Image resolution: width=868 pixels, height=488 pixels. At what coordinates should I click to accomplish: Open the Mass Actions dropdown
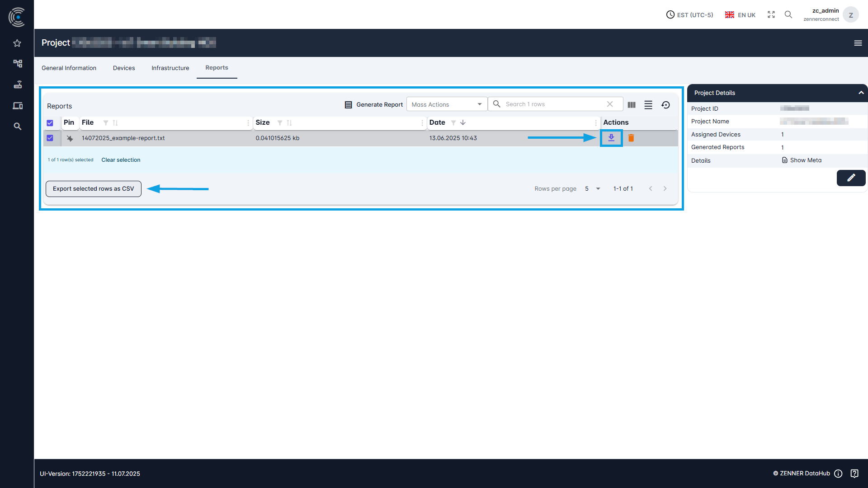(446, 104)
